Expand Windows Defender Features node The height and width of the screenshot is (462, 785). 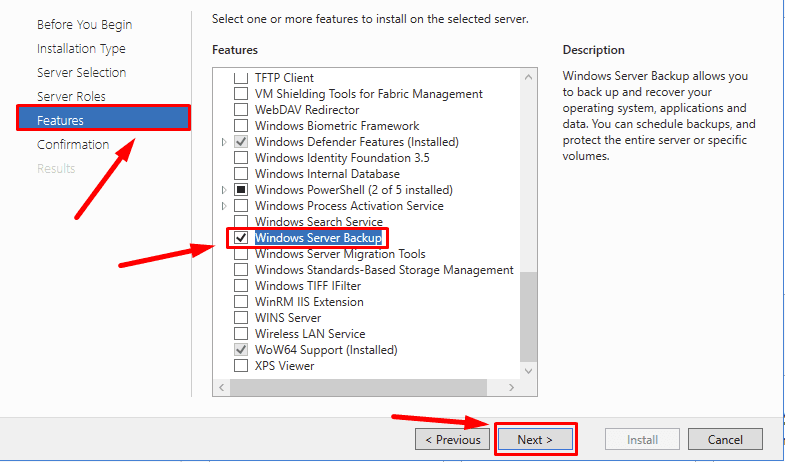(x=224, y=142)
